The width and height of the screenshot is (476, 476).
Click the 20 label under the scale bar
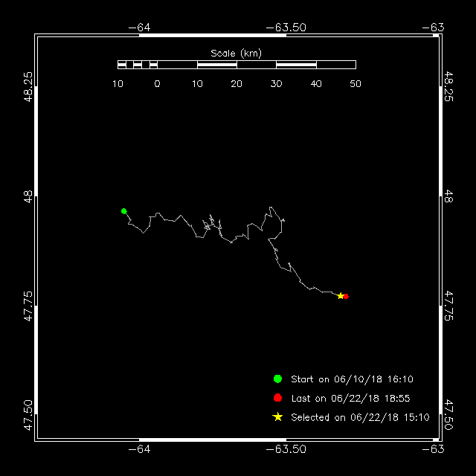point(237,84)
